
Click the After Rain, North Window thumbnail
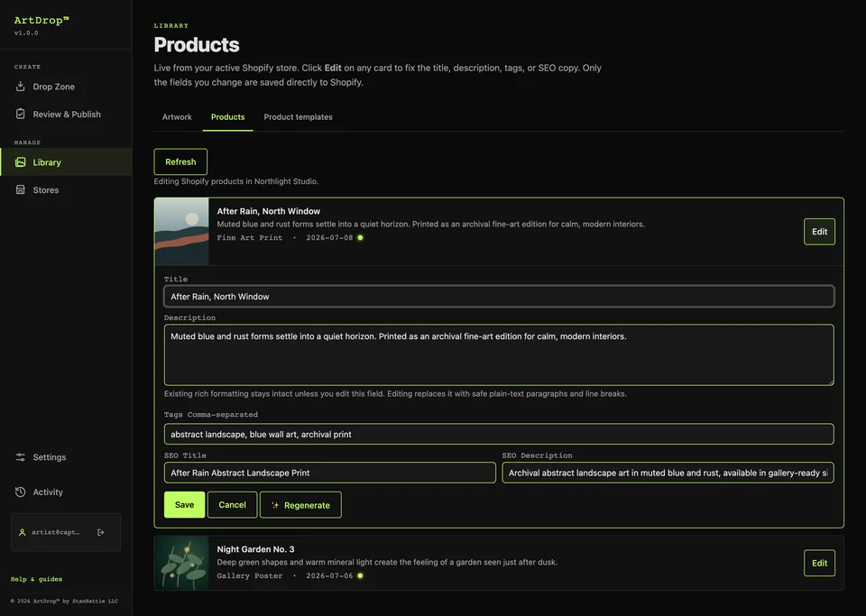click(181, 231)
